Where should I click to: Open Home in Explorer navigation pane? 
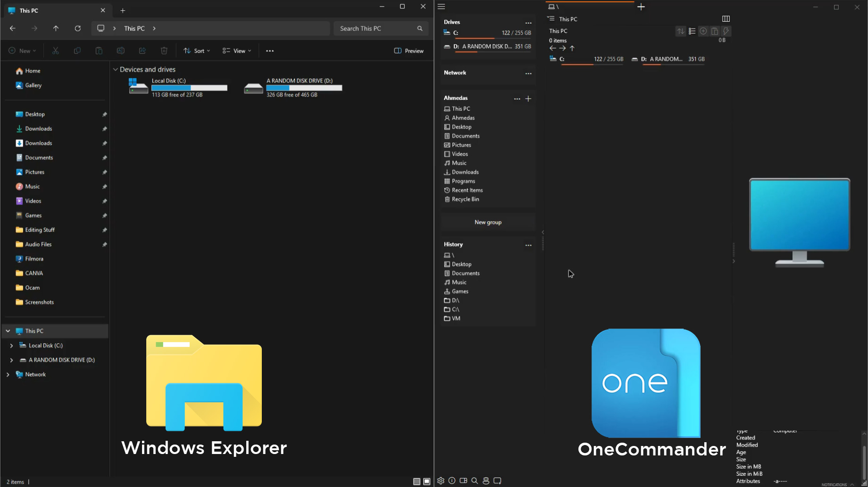[x=28, y=71]
